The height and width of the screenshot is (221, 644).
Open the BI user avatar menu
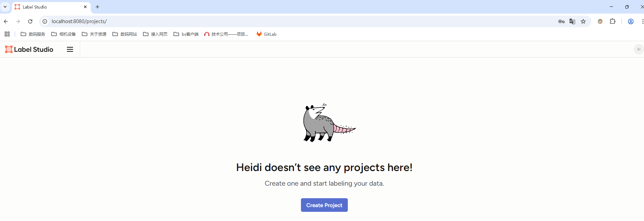click(x=639, y=49)
